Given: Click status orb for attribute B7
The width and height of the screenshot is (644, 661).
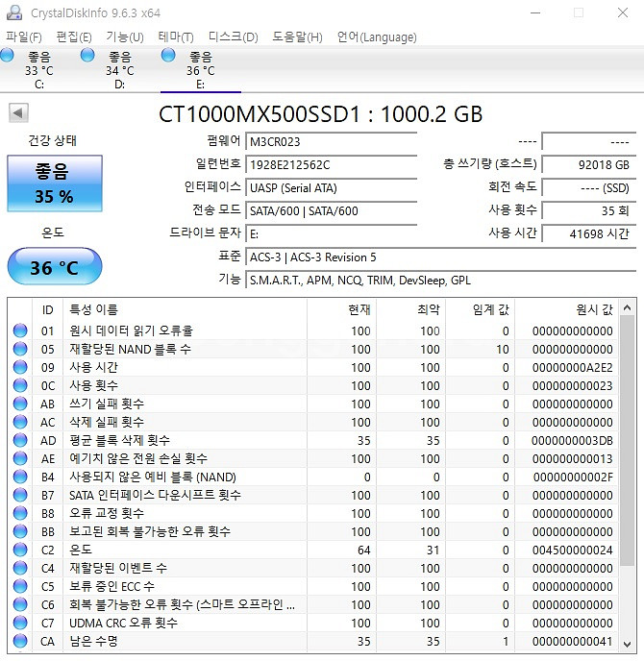Looking at the screenshot, I should pyautogui.click(x=20, y=495).
